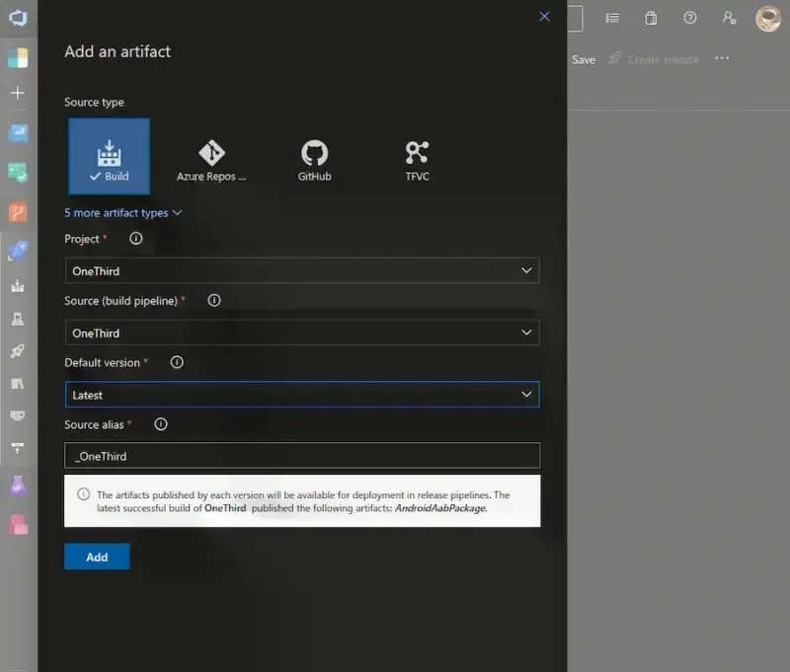Select GitHub as artifact source

click(x=314, y=158)
